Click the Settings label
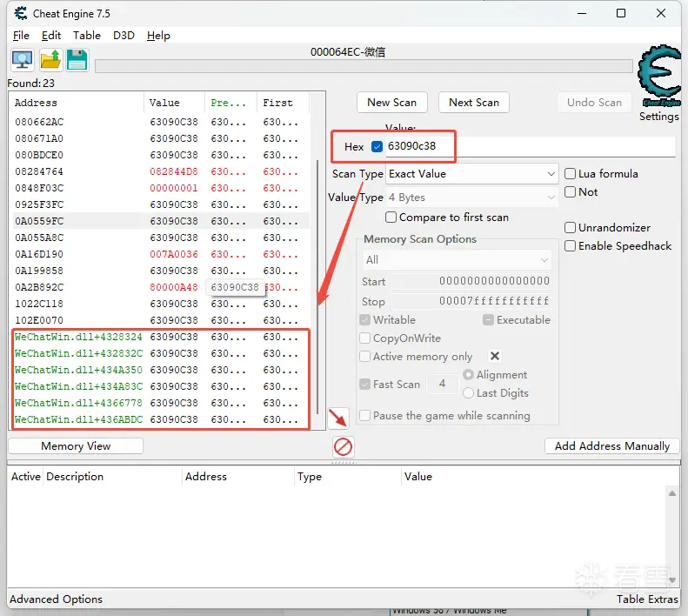 coord(658,117)
